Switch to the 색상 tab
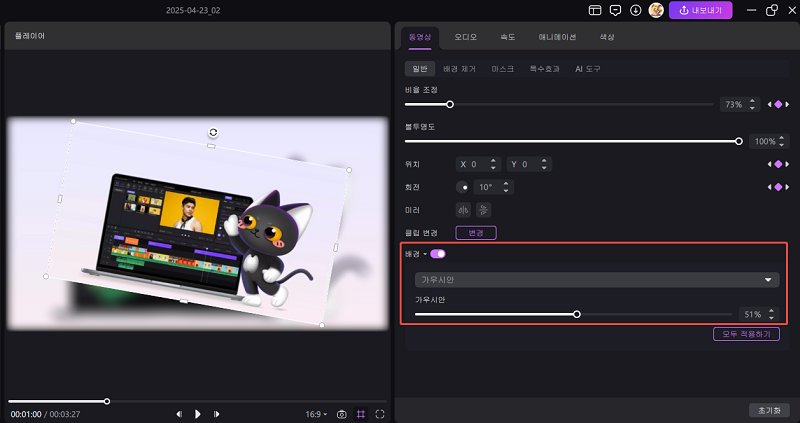The image size is (800, 423). [607, 37]
